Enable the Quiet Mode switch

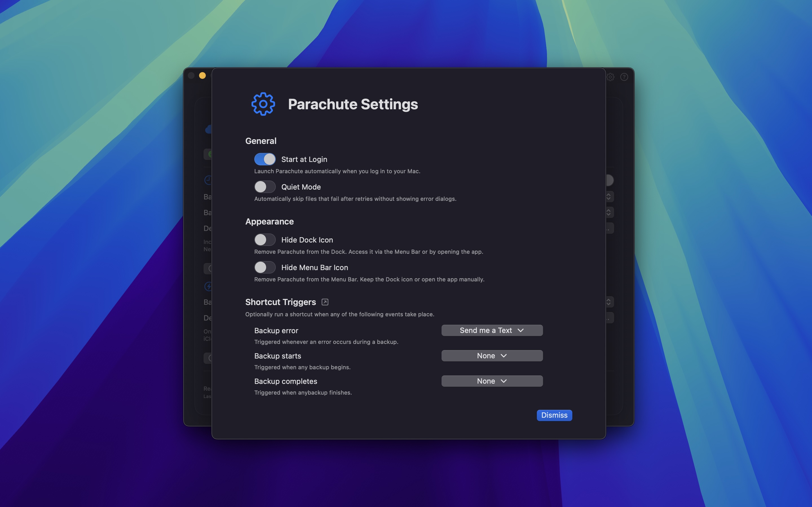click(265, 187)
